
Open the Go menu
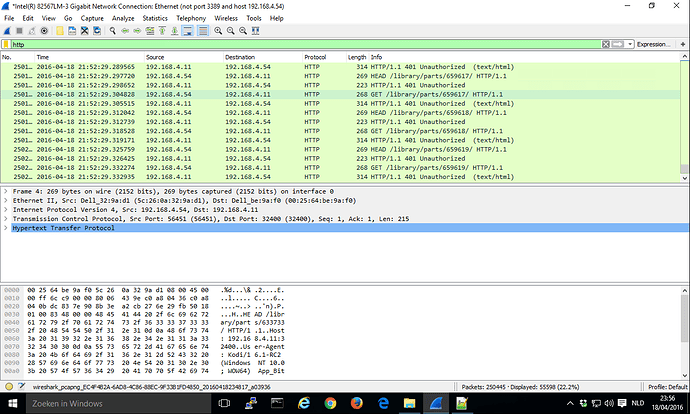(68, 18)
